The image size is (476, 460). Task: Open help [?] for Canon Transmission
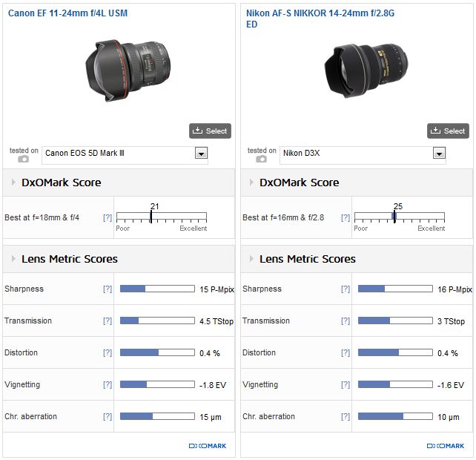(108, 321)
